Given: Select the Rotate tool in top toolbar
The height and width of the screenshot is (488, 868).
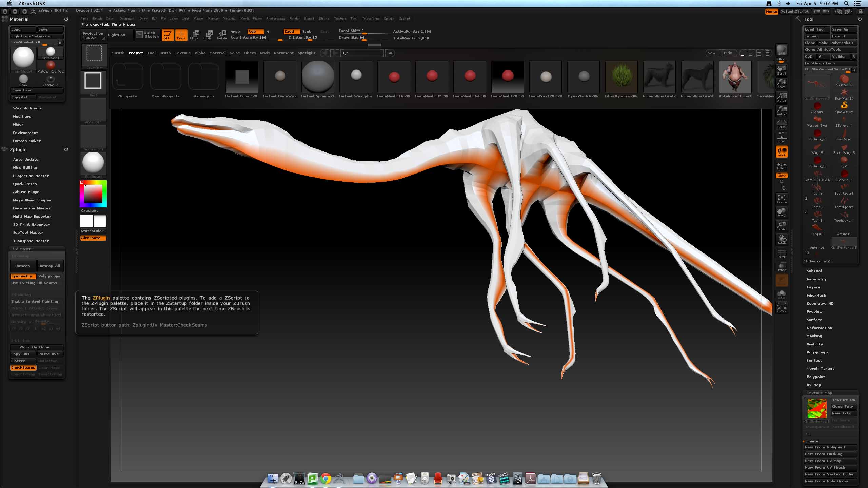Looking at the screenshot, I should pyautogui.click(x=222, y=35).
